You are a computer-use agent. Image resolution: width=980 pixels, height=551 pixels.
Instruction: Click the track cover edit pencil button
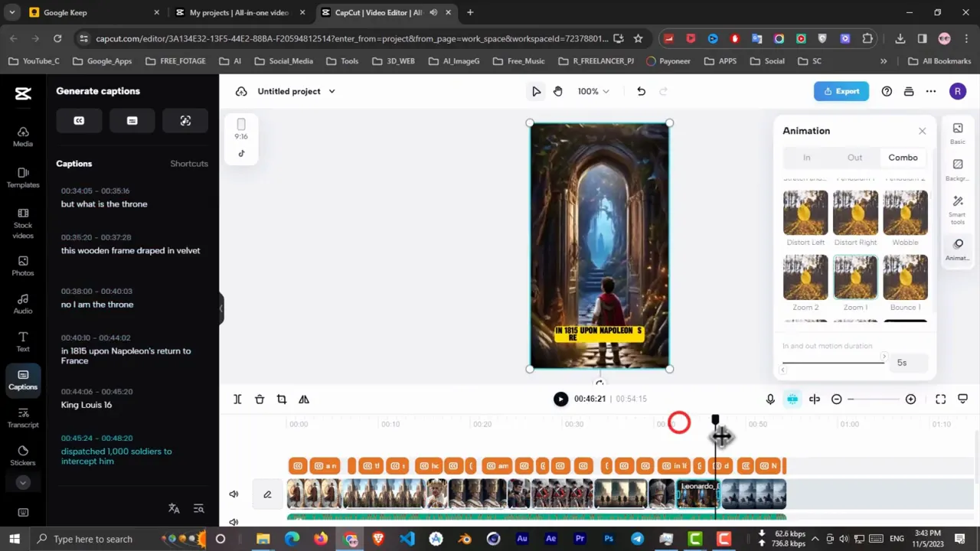[267, 494]
